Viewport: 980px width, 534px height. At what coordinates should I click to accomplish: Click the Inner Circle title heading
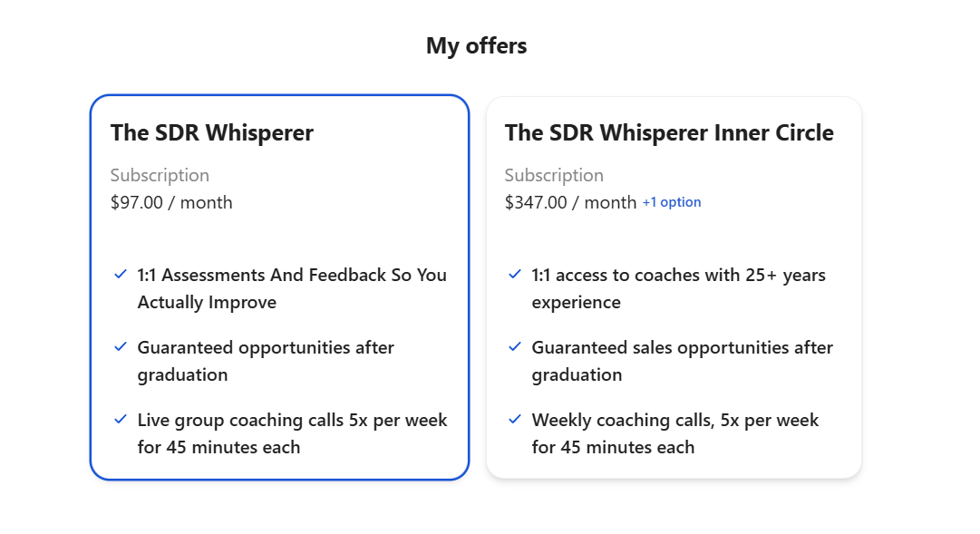670,132
